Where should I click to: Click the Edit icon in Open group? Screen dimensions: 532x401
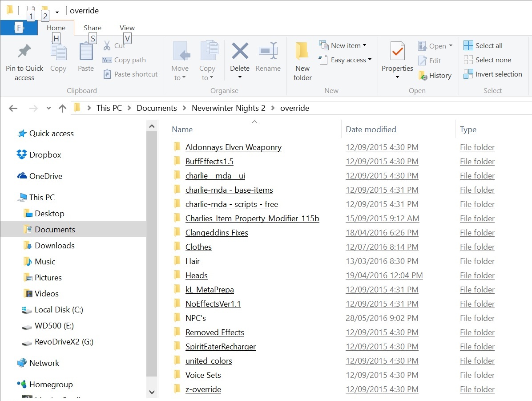pyautogui.click(x=423, y=61)
